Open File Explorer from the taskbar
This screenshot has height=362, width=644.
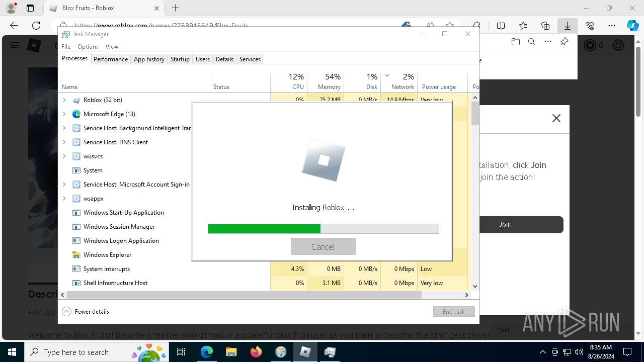pos(231,352)
